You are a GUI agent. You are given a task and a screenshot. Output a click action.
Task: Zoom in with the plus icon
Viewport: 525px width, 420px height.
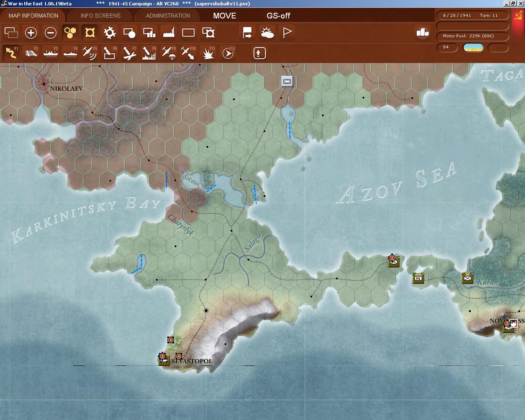[31, 32]
